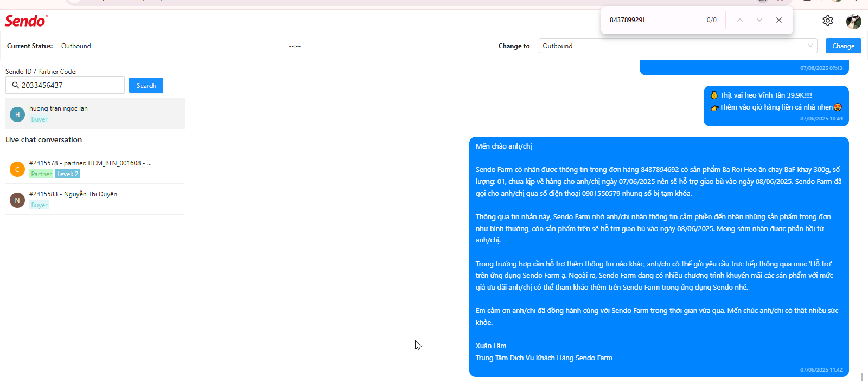The width and height of the screenshot is (868, 383).
Task: Open the user profile avatar
Action: click(x=854, y=21)
